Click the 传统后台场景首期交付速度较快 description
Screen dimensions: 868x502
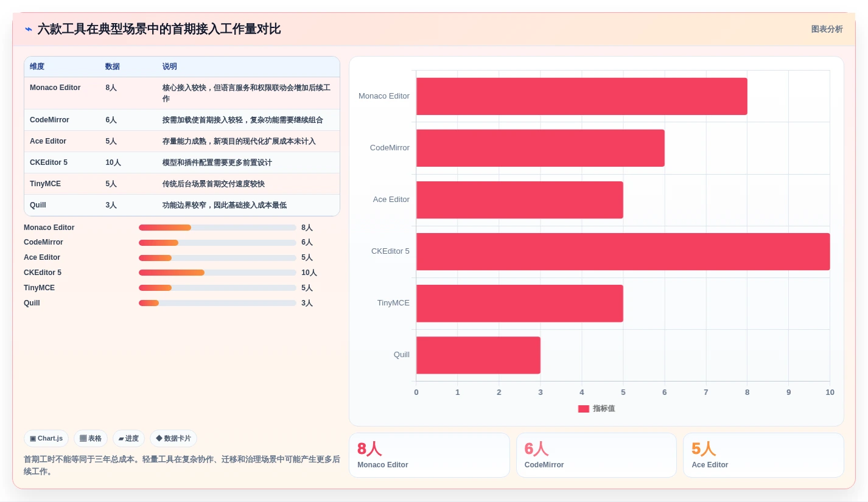(214, 184)
